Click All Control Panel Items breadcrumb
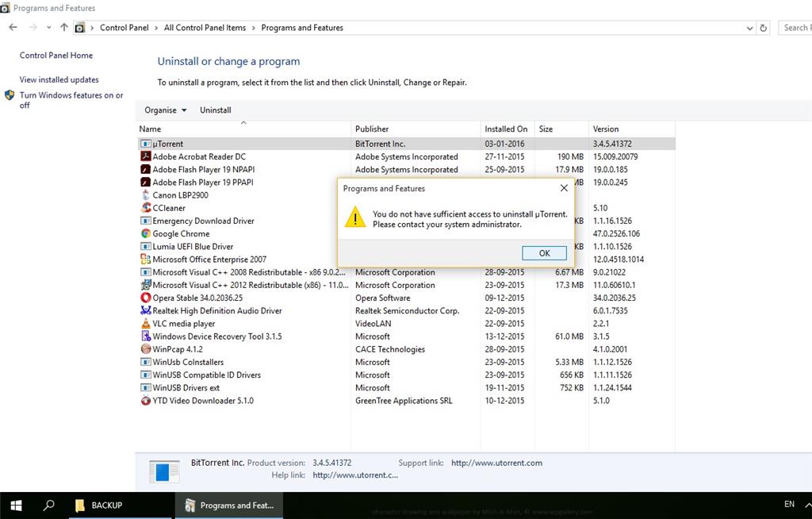 click(205, 28)
